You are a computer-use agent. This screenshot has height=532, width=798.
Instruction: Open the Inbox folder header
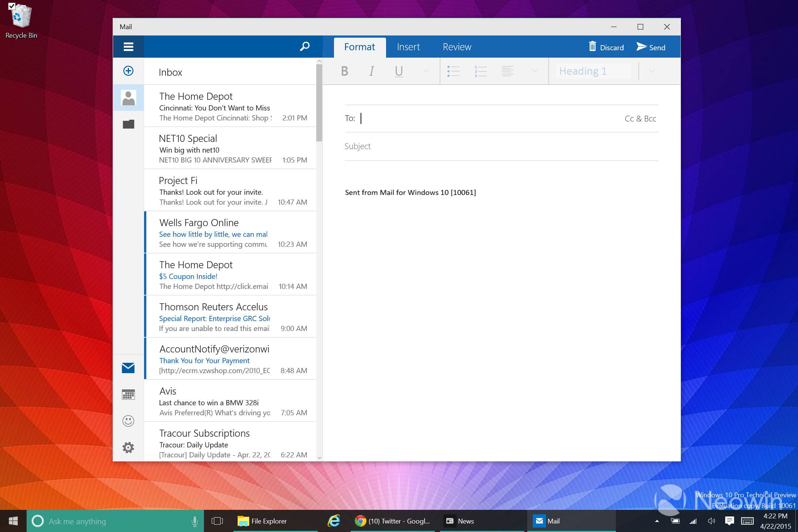coord(170,72)
